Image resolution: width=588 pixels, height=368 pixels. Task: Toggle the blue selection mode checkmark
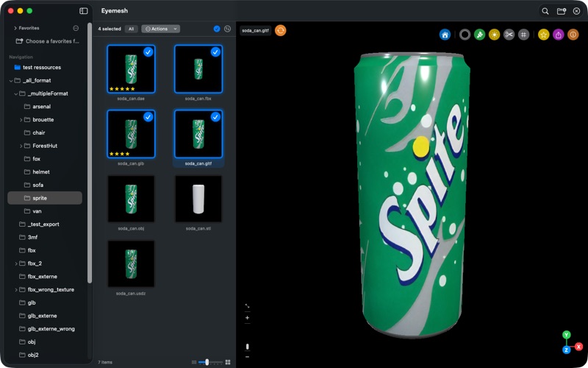click(217, 29)
